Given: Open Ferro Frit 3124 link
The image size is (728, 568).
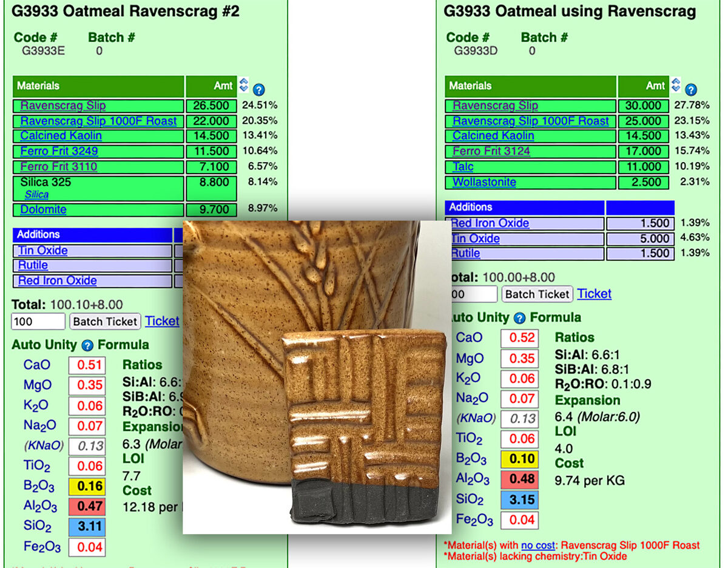Looking at the screenshot, I should point(491,151).
